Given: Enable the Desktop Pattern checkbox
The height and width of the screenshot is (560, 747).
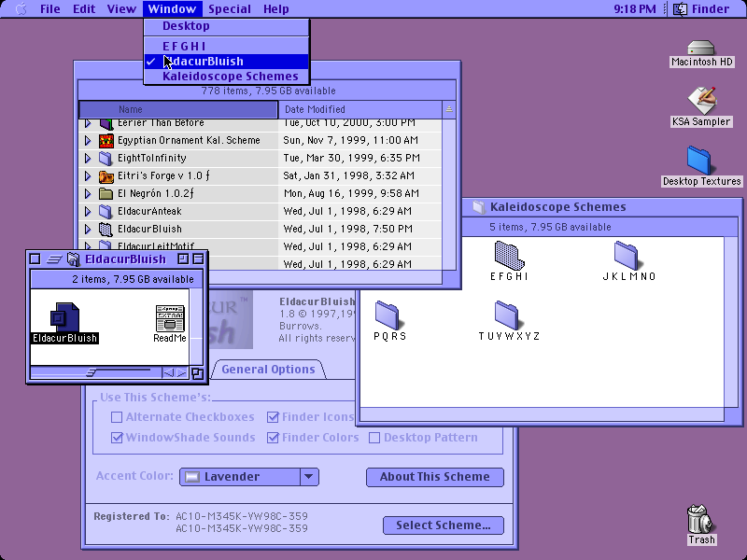Looking at the screenshot, I should 374,438.
